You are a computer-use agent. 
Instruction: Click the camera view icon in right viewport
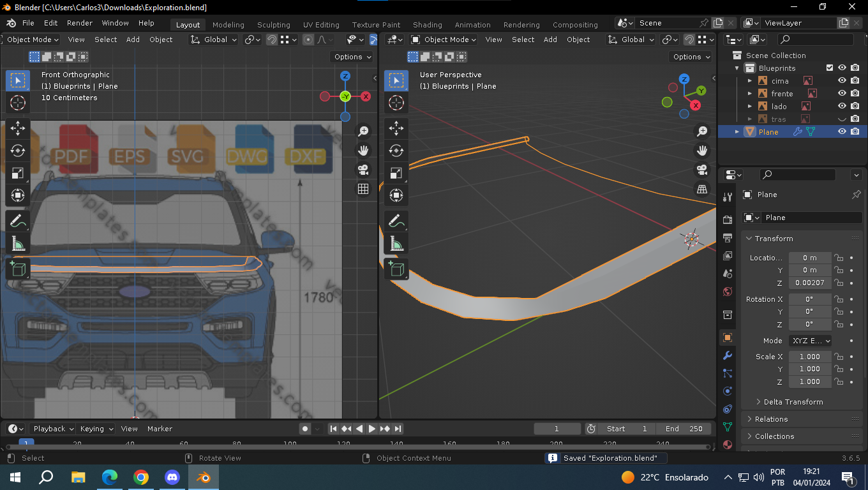tap(702, 170)
